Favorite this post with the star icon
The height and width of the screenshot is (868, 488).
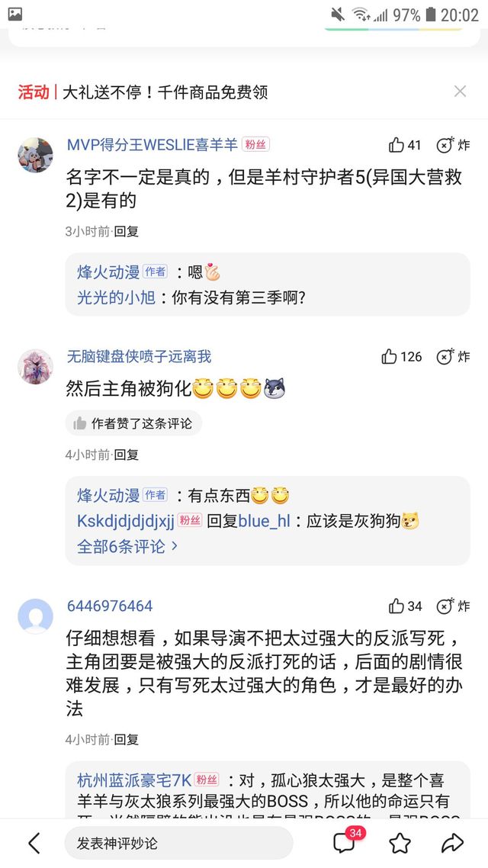coord(400,843)
